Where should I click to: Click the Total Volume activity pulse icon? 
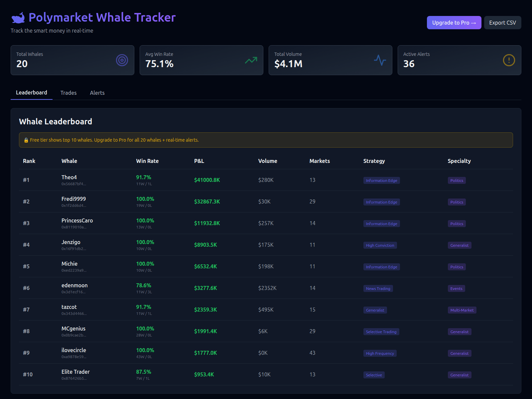click(380, 60)
